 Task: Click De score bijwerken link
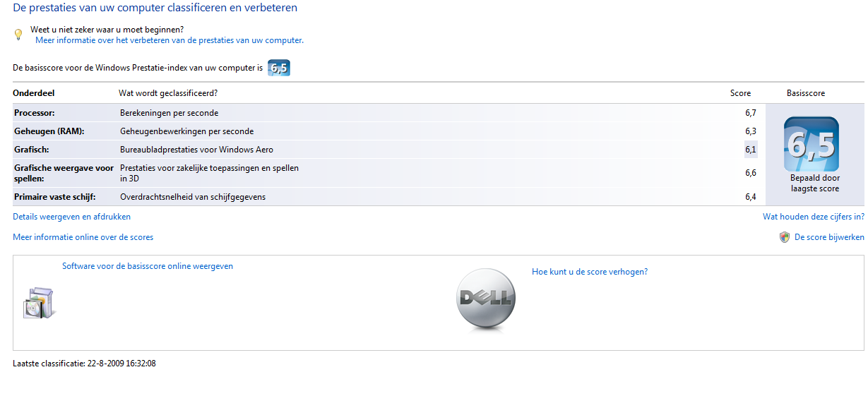[829, 237]
